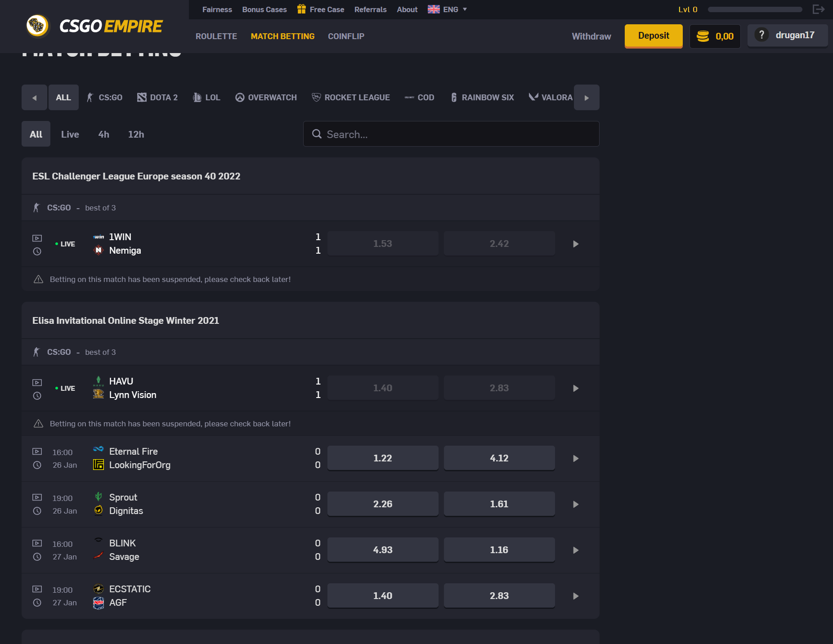Click the stream icon for the BLINK match

coord(37,543)
